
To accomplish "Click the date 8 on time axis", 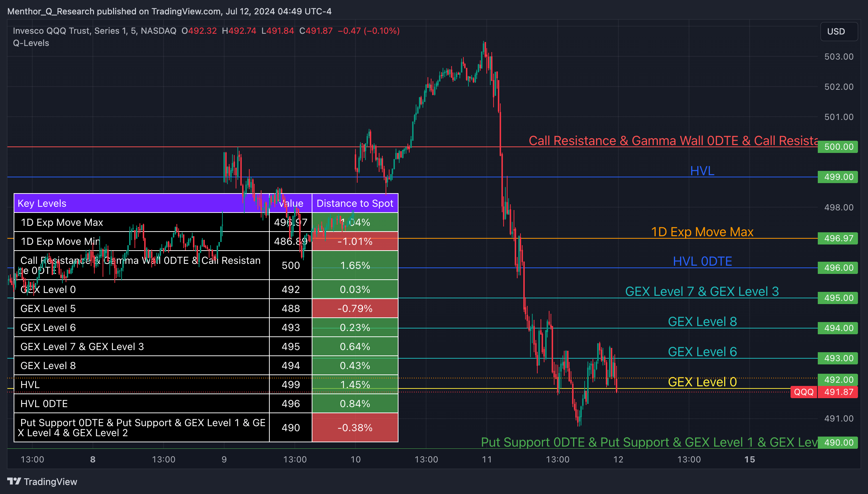I will (93, 460).
